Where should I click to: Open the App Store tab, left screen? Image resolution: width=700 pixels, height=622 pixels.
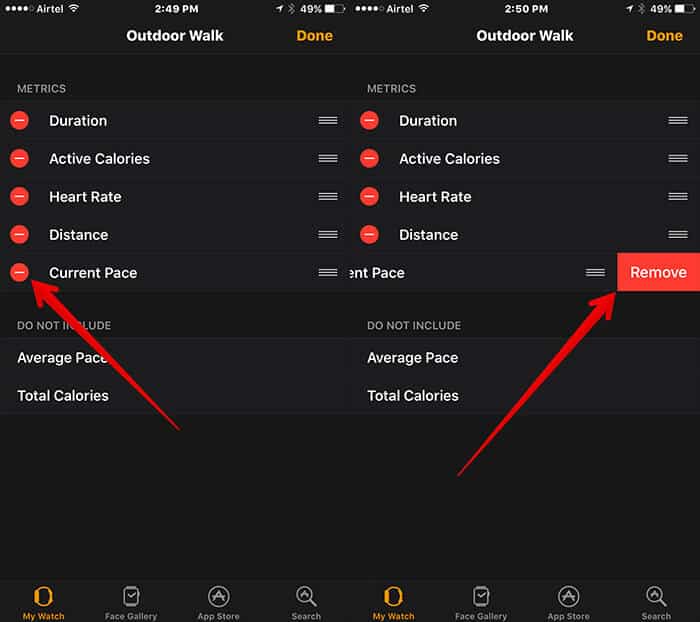pyautogui.click(x=219, y=602)
